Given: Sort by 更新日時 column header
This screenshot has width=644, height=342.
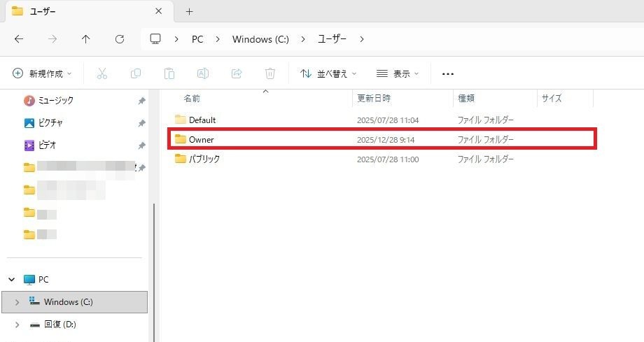Looking at the screenshot, I should pos(374,99).
